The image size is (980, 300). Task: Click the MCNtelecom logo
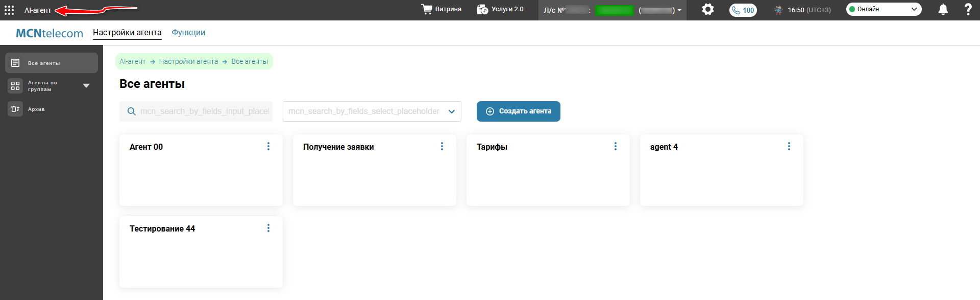tap(50, 33)
